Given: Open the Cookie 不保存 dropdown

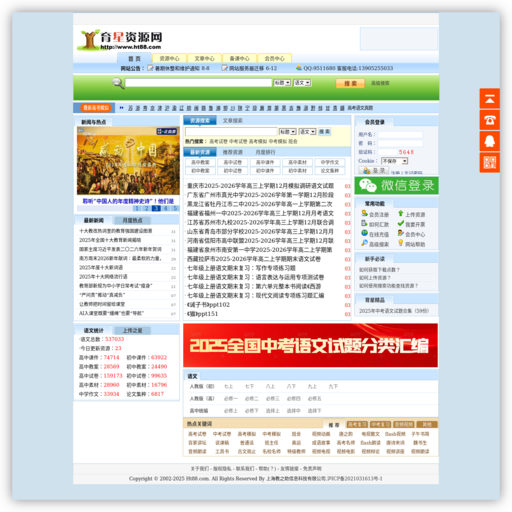Looking at the screenshot, I should point(395,161).
